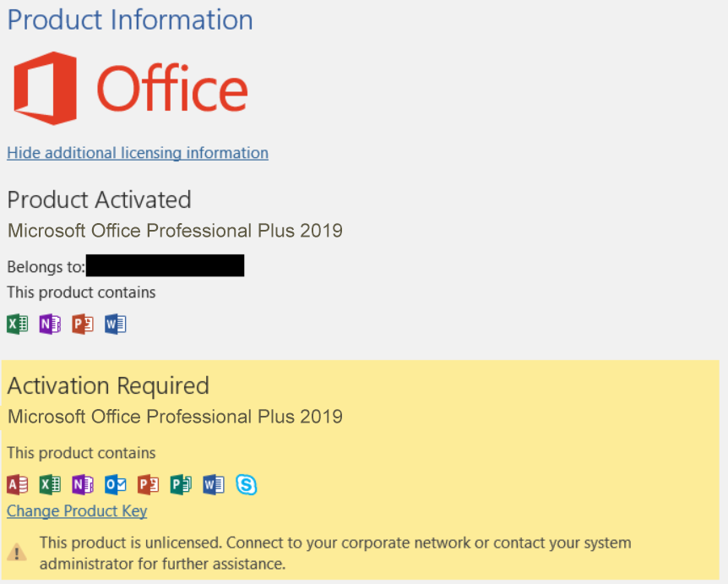Select the Access icon under Activation Required
Viewport: 728px width, 584px height.
click(16, 484)
